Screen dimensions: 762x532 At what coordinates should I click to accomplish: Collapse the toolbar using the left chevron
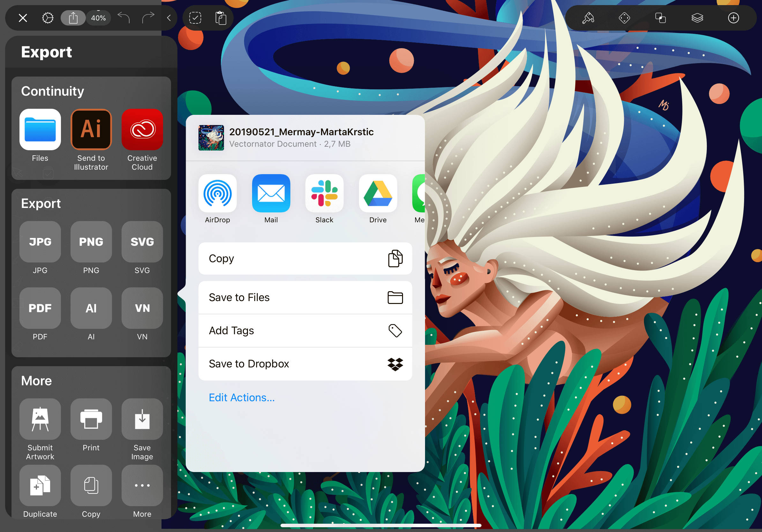[169, 18]
